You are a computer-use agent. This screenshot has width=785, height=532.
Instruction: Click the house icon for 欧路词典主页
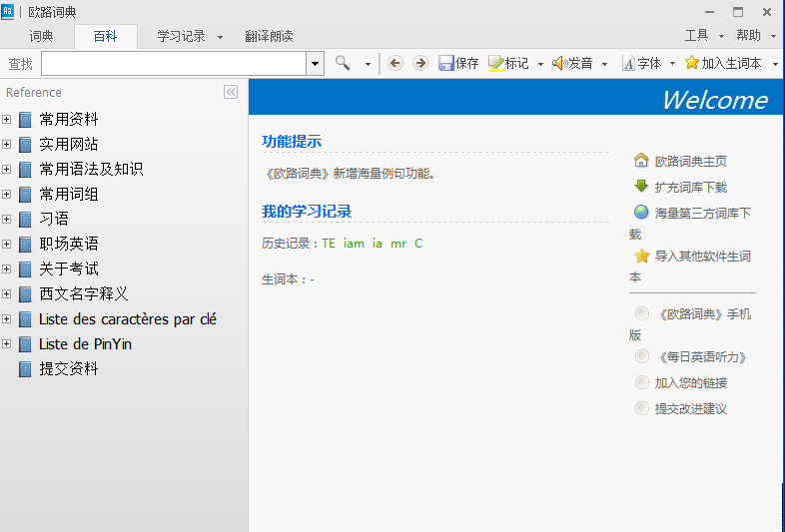click(641, 160)
